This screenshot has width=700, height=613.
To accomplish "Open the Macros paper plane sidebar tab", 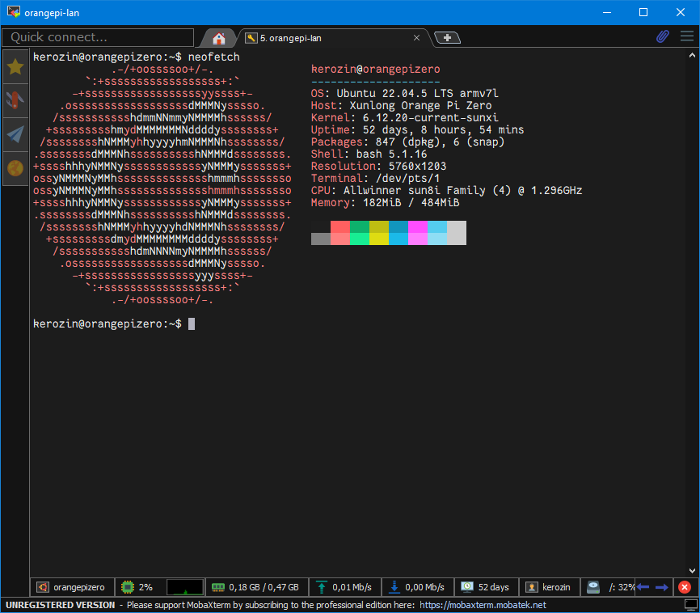I will point(15,134).
